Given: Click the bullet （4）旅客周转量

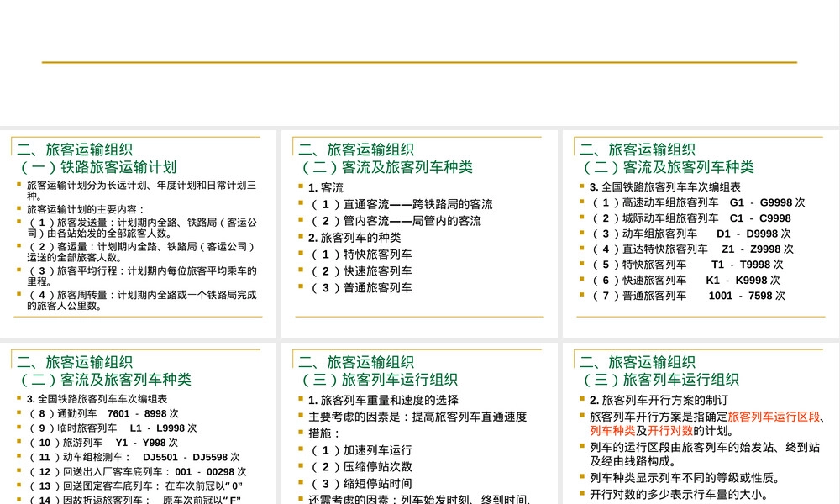Looking at the screenshot, I should click(142, 300).
